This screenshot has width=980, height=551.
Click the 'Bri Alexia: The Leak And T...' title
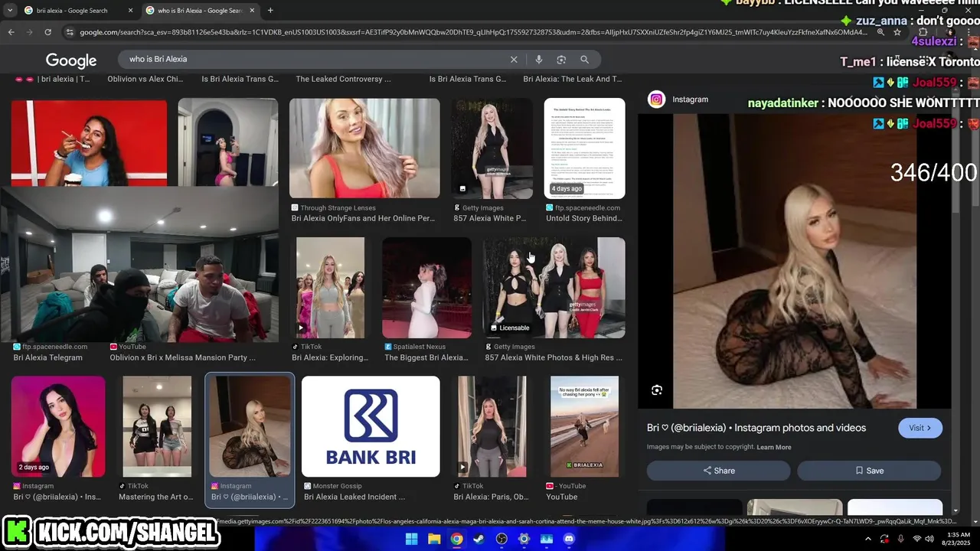tap(572, 79)
